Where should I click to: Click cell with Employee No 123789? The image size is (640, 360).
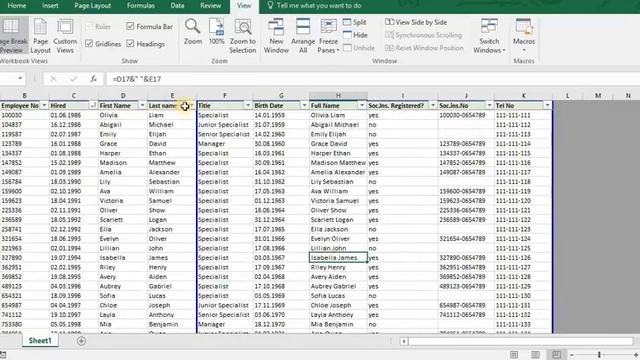coord(24,144)
